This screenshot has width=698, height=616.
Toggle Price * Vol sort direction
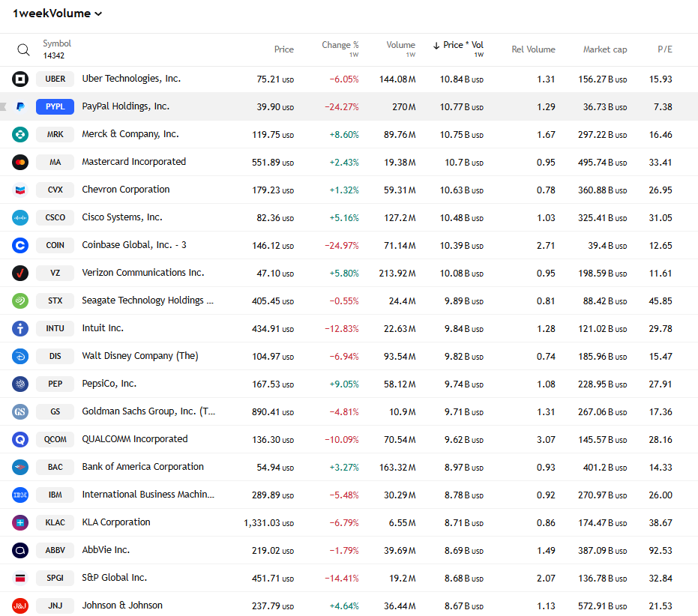point(458,49)
